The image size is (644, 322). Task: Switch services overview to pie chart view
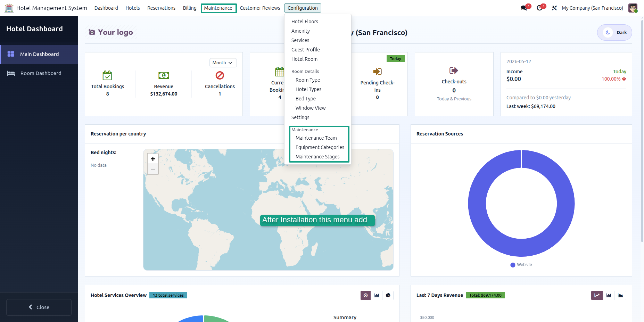click(x=388, y=295)
